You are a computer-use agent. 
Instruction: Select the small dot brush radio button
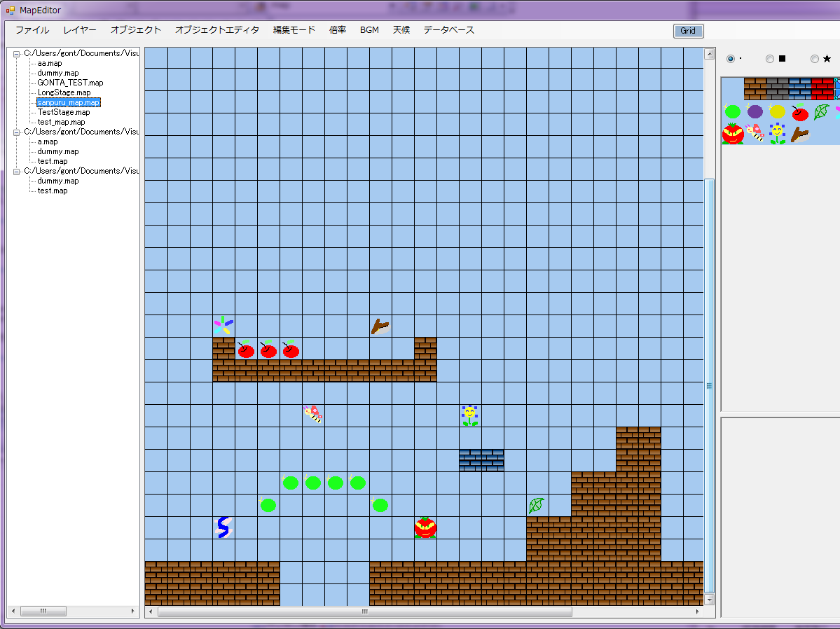click(731, 59)
